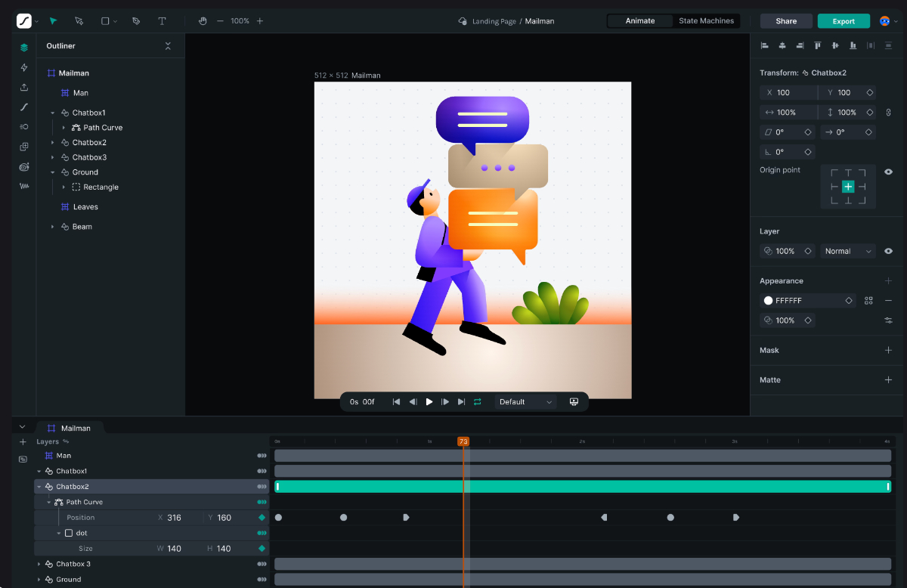Image resolution: width=907 pixels, height=588 pixels.
Task: Click the Share button
Action: tap(786, 20)
